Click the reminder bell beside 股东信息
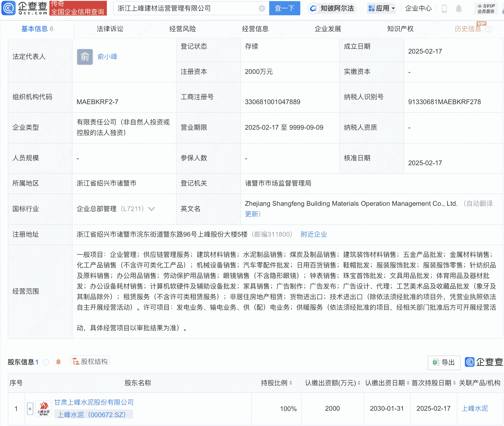Viewport: 504px width, 426px height. 59,362
